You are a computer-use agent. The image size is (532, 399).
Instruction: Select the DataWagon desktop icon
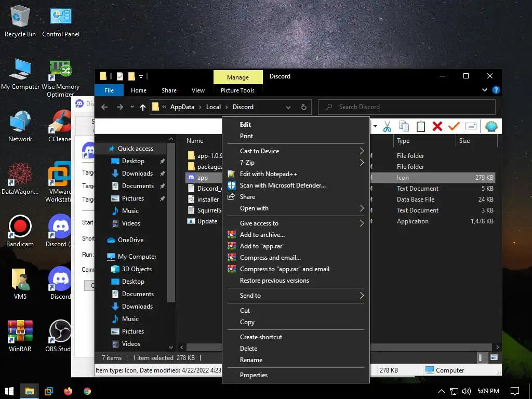pos(20,179)
